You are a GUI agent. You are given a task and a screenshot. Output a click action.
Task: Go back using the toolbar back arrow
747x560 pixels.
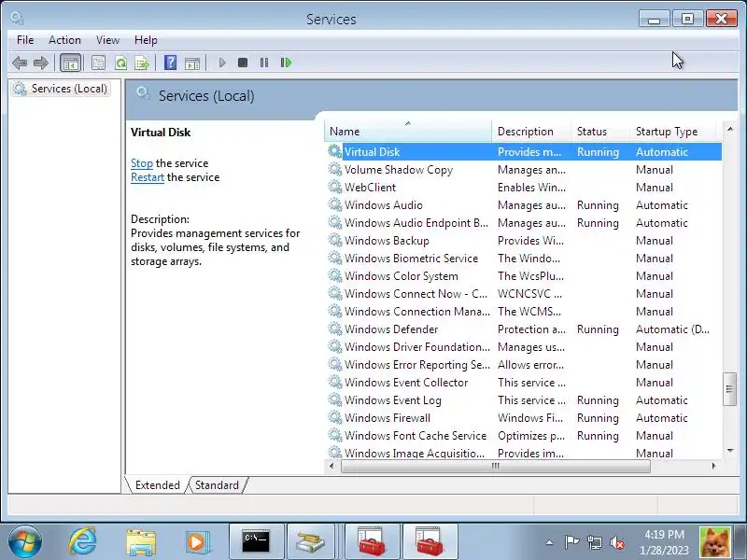pos(20,63)
